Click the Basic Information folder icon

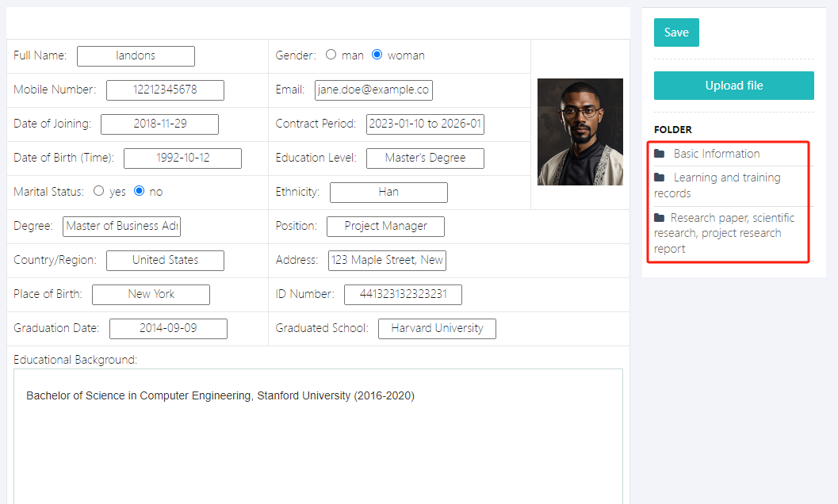[660, 154]
